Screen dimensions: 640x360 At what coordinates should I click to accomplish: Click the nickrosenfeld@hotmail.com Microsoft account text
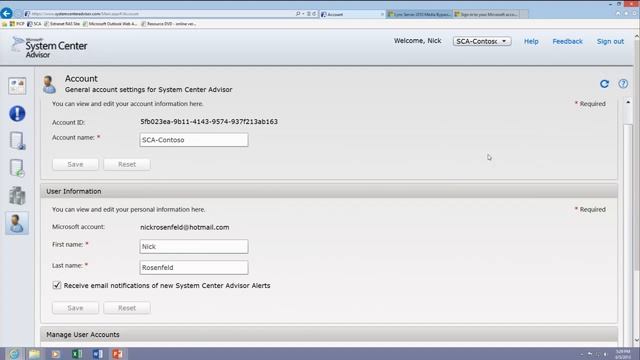coord(184,227)
